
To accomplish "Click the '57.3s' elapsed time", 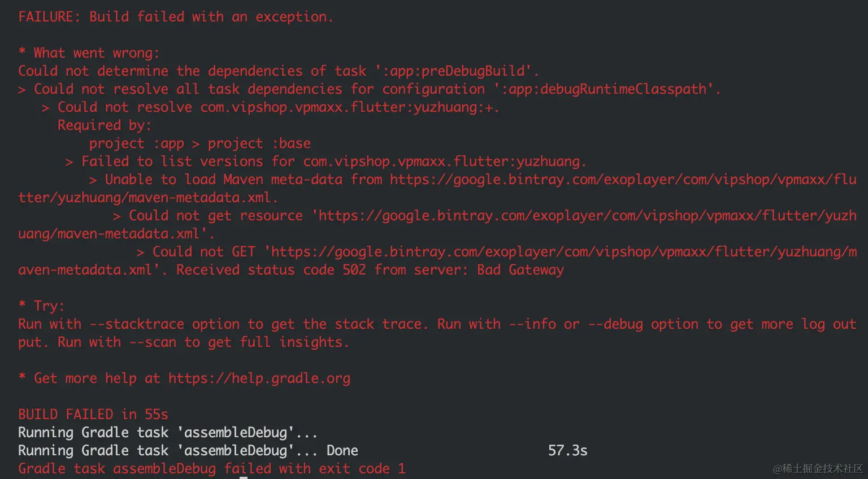I will click(567, 451).
